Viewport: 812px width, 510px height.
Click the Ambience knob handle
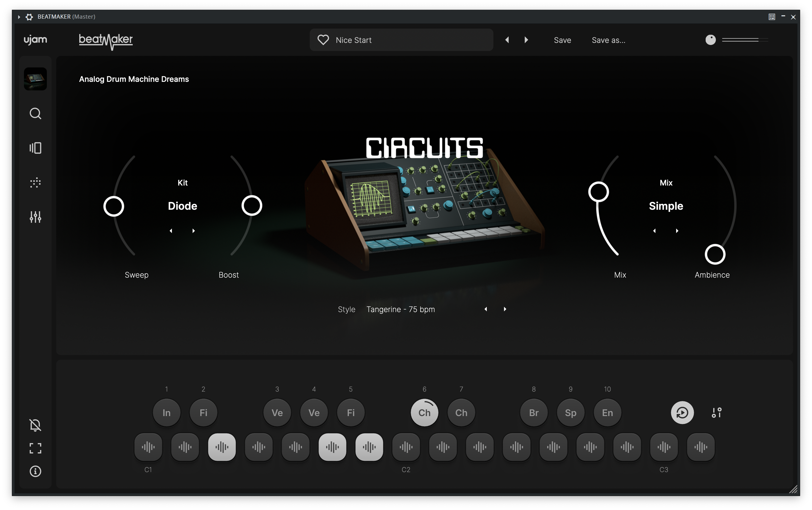tap(715, 254)
